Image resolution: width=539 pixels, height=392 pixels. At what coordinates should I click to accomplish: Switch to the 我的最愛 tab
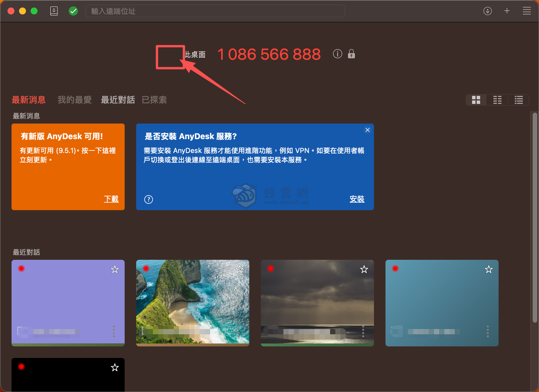click(x=74, y=100)
